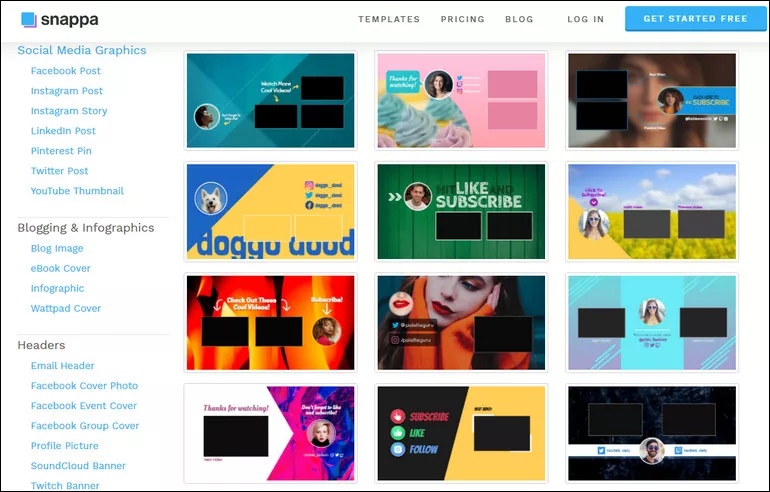Image resolution: width=770 pixels, height=492 pixels.
Task: Open Blog Image templates
Action: [x=57, y=248]
